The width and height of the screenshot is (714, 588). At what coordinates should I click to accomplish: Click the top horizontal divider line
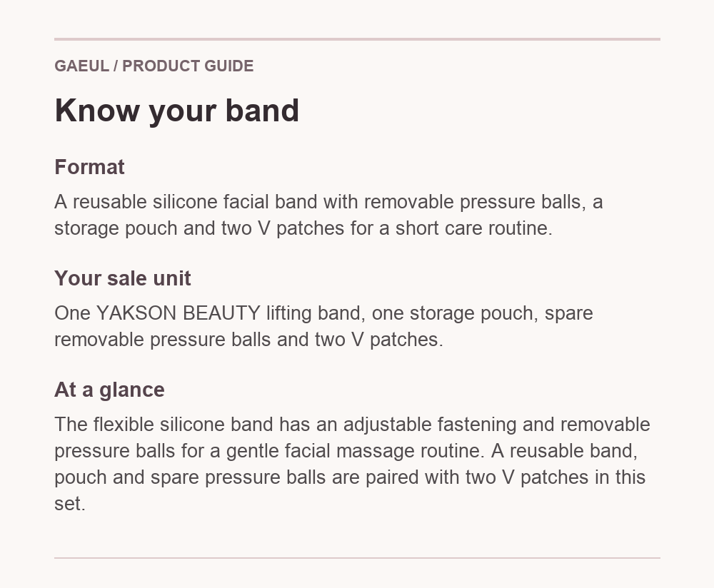357,39
